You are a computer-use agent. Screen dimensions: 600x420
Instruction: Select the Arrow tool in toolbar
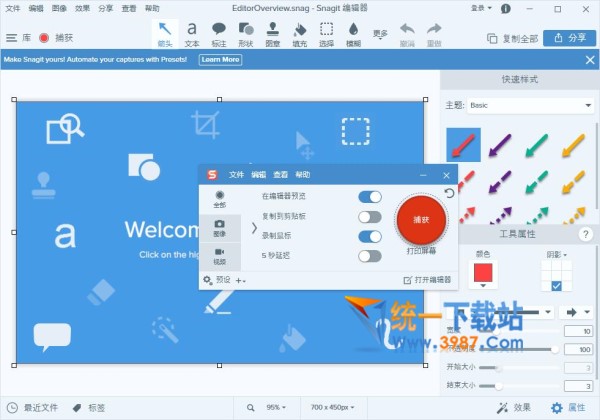[x=165, y=34]
